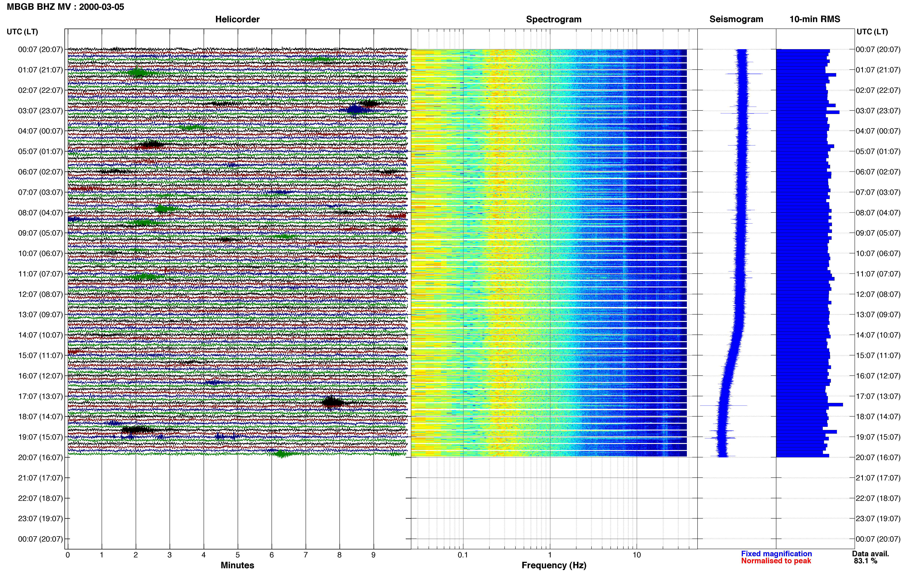Click right time label '18:07 (14:07)'
This screenshot has height=578, width=924.
[x=878, y=416]
